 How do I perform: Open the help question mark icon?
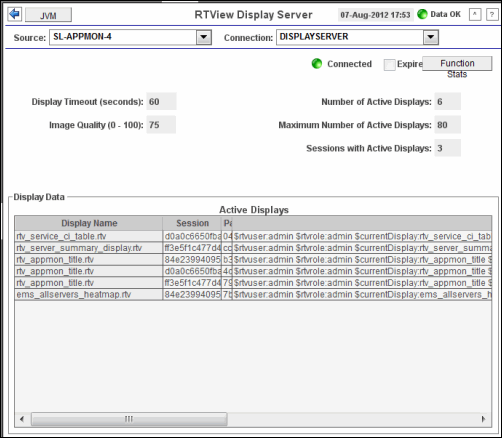492,15
